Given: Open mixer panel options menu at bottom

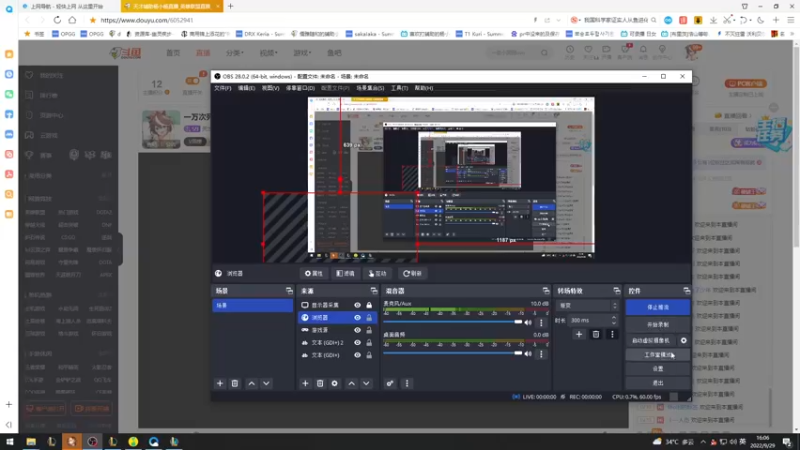Looking at the screenshot, I should click(x=407, y=383).
